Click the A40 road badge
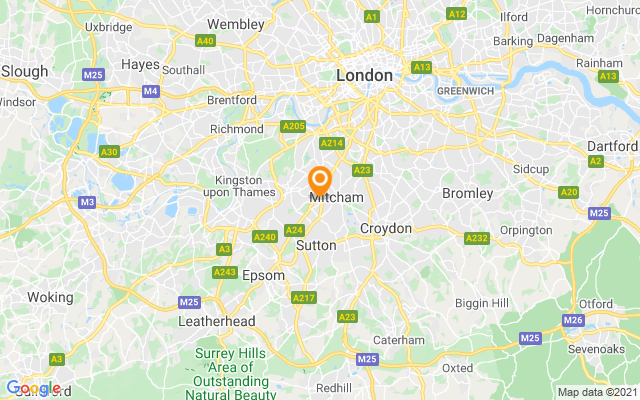 click(205, 41)
